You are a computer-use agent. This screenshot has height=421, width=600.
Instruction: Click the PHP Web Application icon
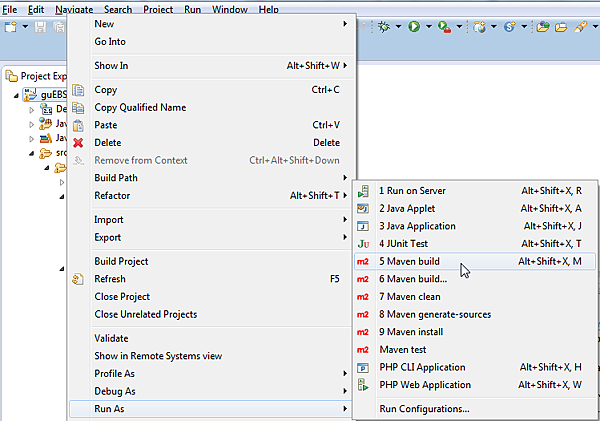tap(363, 385)
